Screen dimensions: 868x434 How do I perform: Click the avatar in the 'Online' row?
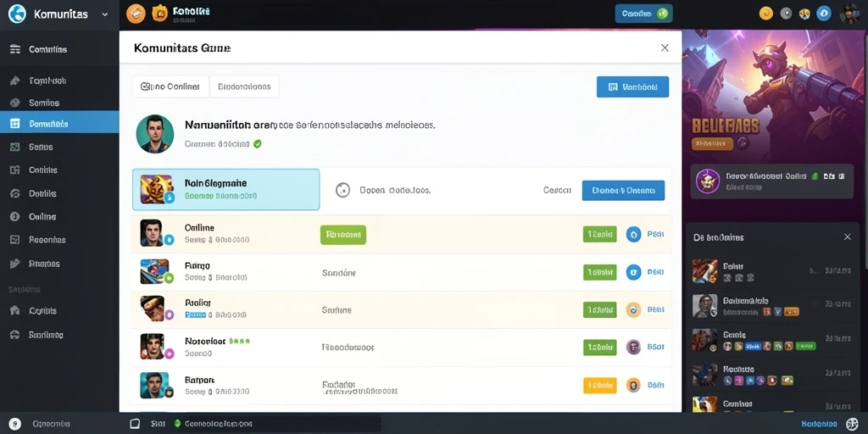pos(152,232)
